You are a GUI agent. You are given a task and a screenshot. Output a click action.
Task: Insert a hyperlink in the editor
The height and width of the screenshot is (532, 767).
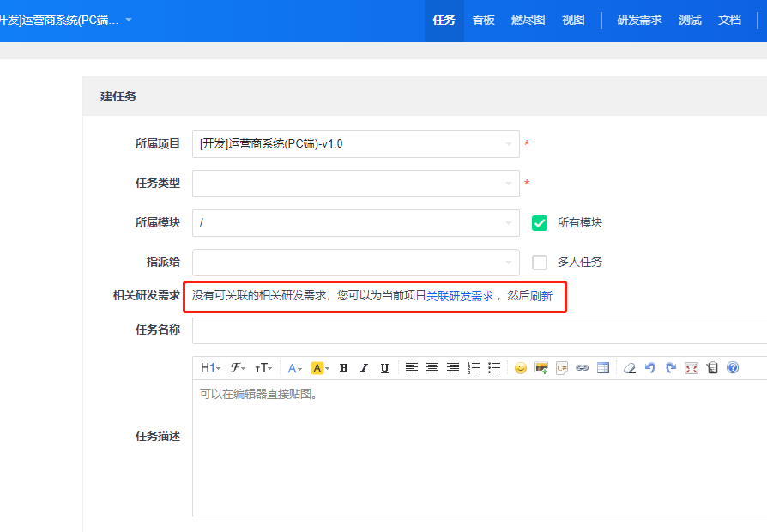583,367
